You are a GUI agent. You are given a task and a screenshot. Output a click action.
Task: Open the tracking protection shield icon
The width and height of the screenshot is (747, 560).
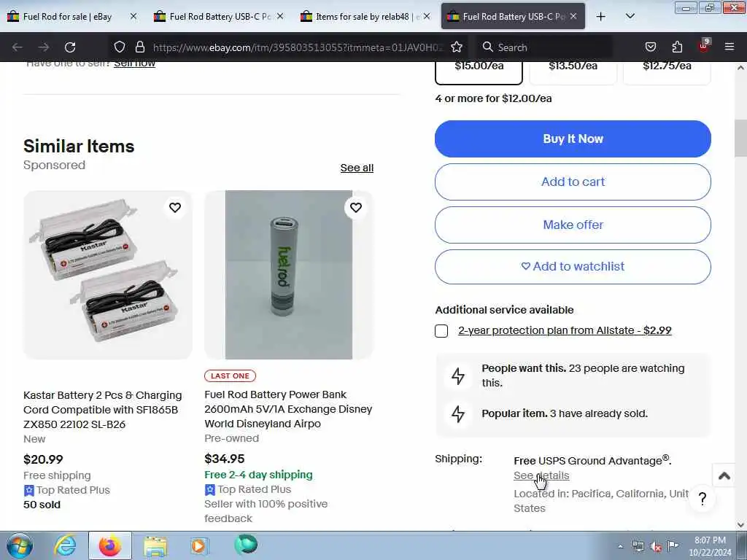click(120, 47)
